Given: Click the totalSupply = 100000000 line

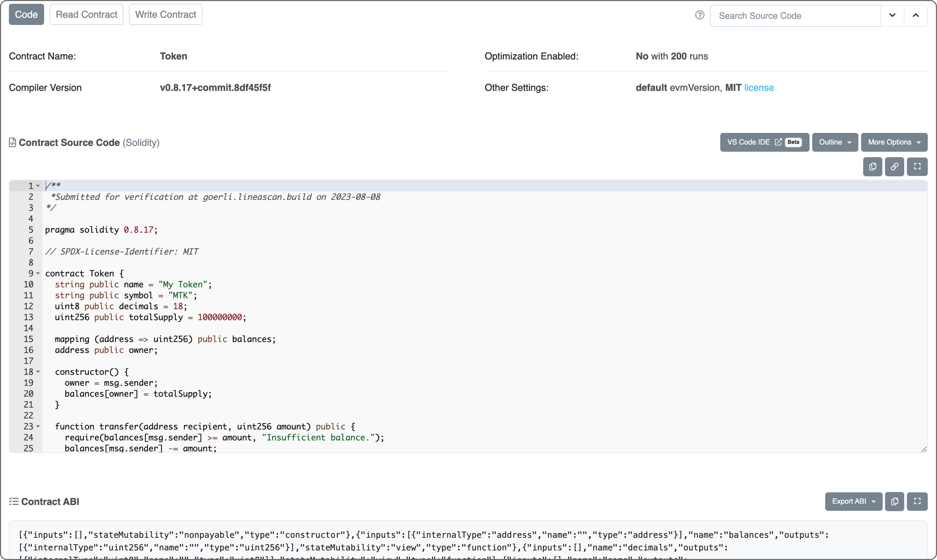Looking at the screenshot, I should point(150,317).
